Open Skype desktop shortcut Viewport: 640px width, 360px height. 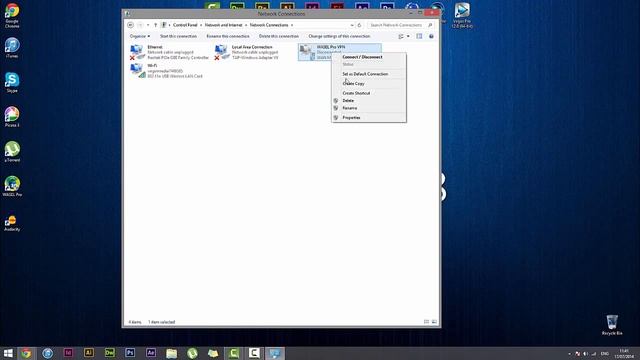[12, 82]
